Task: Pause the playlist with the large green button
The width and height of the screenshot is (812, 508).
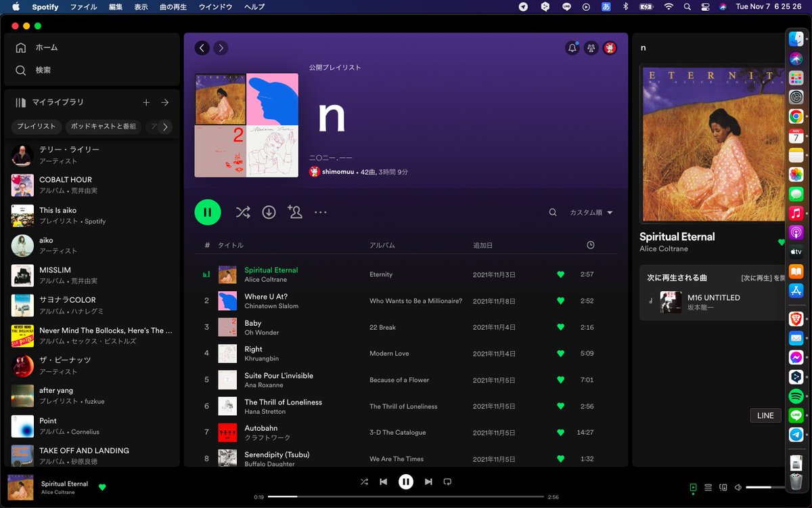Action: tap(208, 212)
